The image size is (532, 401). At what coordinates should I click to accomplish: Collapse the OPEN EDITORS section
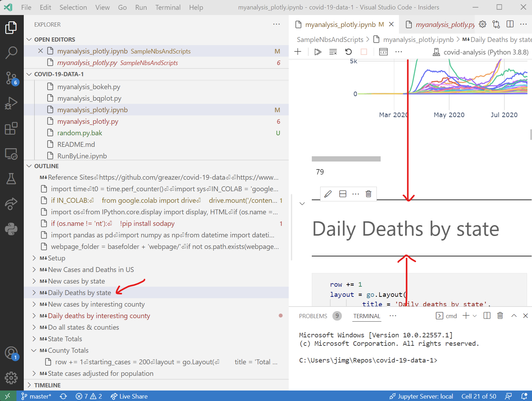[29, 40]
